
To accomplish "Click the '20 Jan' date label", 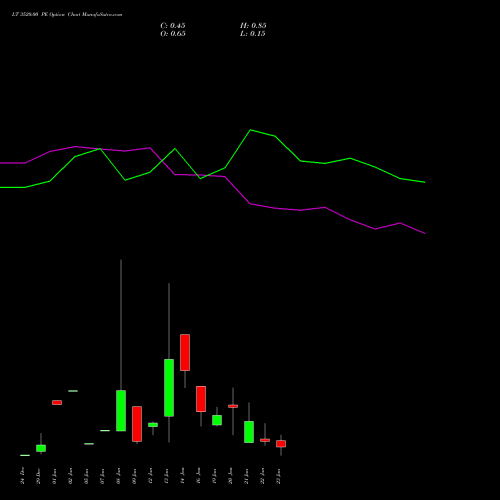I will [x=231, y=476].
